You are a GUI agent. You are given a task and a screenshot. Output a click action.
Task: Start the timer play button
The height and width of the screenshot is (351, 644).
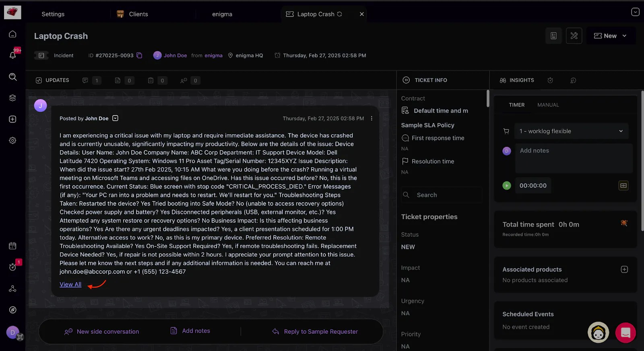(507, 185)
